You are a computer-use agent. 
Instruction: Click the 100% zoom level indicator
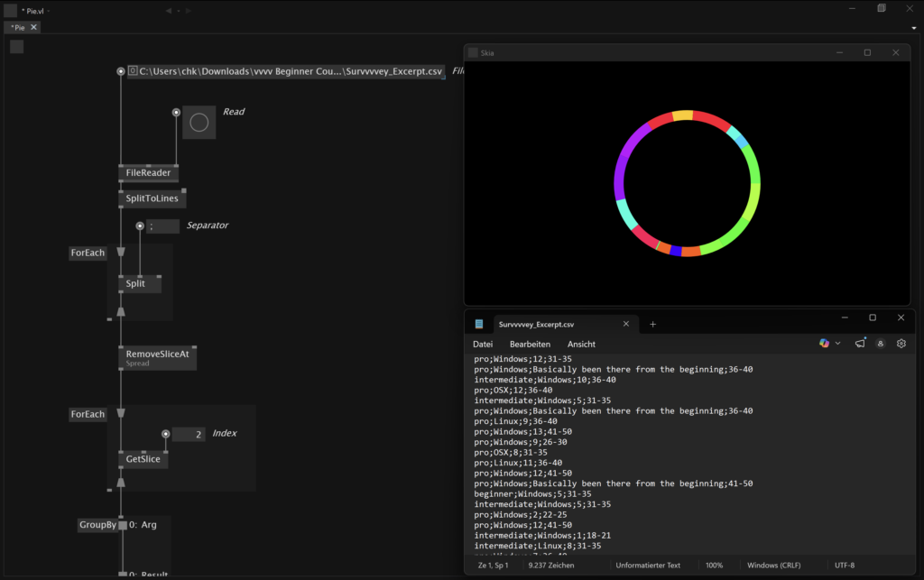[715, 566]
